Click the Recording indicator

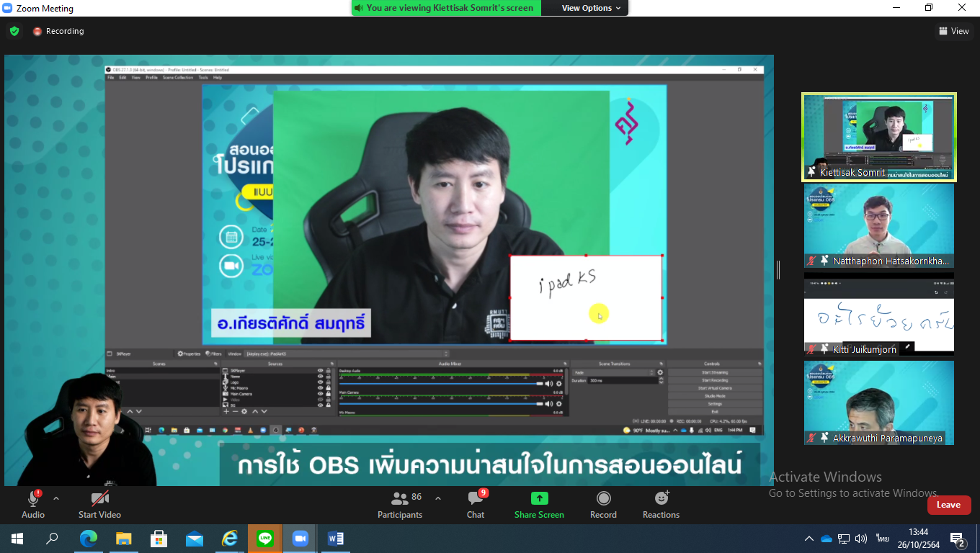58,31
